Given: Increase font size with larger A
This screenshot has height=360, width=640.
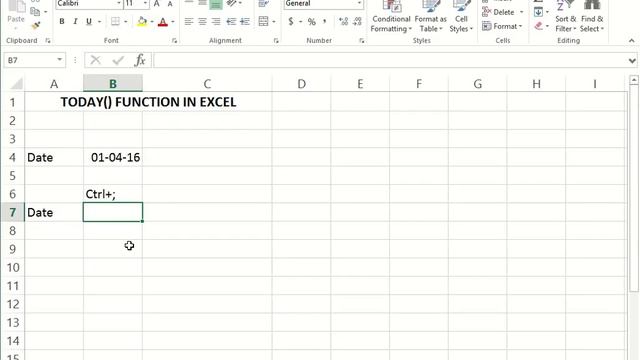Looking at the screenshot, I should (x=157, y=4).
